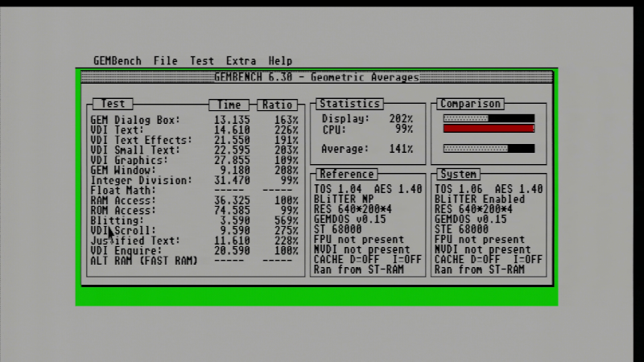Select the 'VDI Small Text:' row
Screen dimensions: 644x362
[194, 150]
